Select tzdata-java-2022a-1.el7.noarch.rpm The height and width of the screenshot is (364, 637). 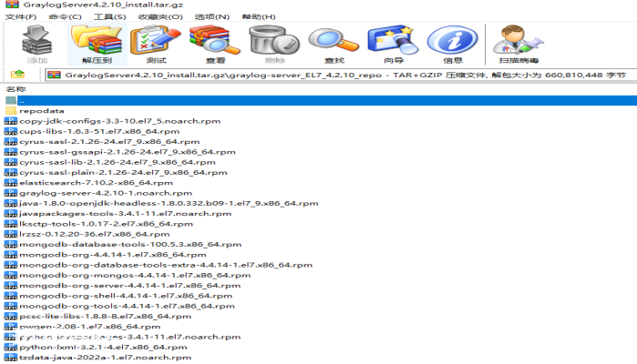click(106, 357)
